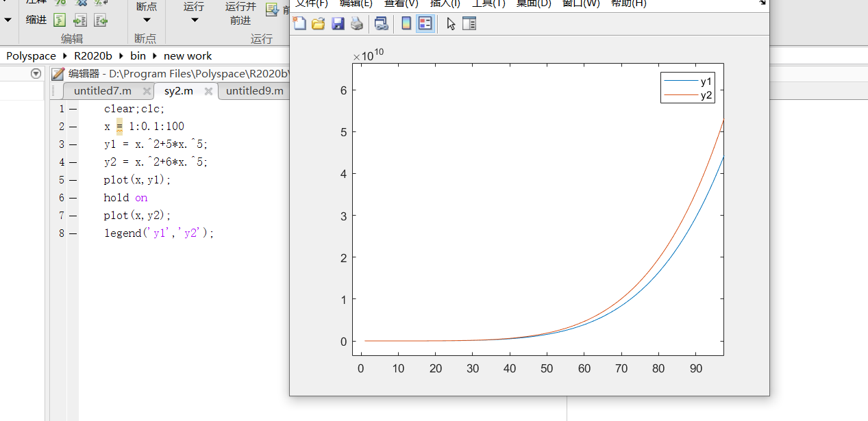This screenshot has height=421, width=868.
Task: Click the tab strip drag handle left of untitled7.m
Action: tap(54, 91)
